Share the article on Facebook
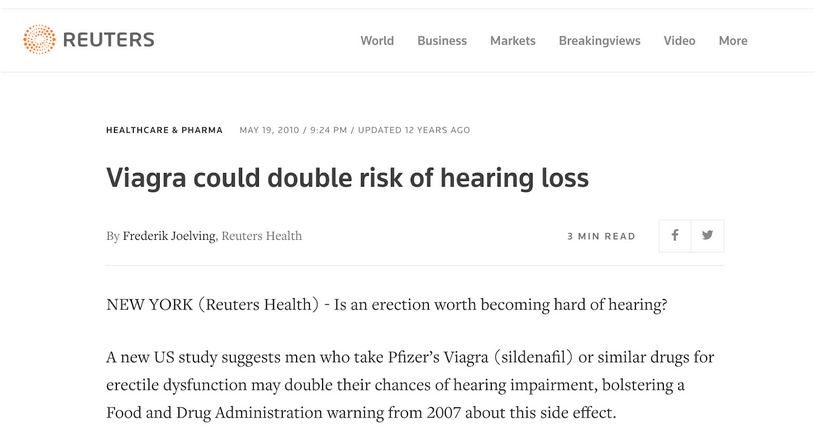This screenshot has width=814, height=448. click(x=675, y=236)
